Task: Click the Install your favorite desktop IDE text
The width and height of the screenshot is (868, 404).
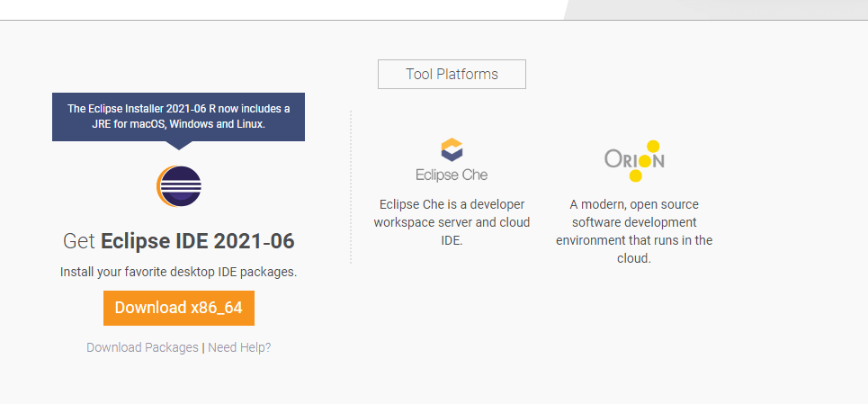Action: click(x=178, y=271)
